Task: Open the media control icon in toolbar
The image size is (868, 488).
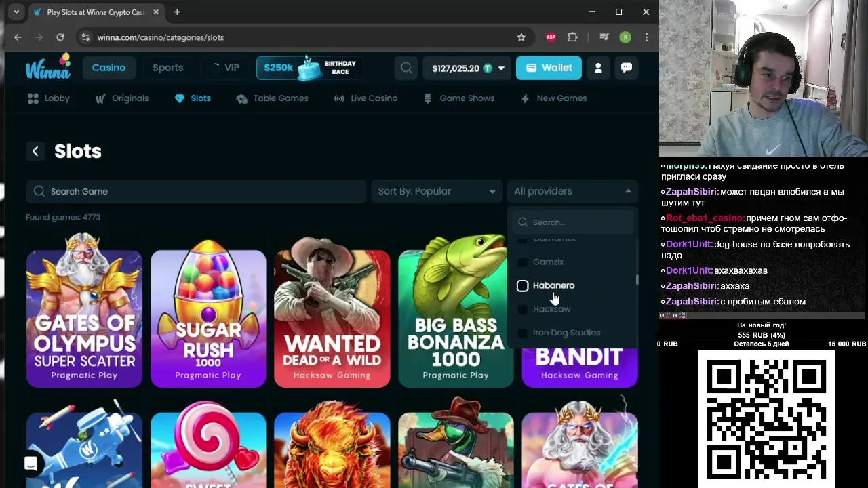Action: click(x=604, y=37)
